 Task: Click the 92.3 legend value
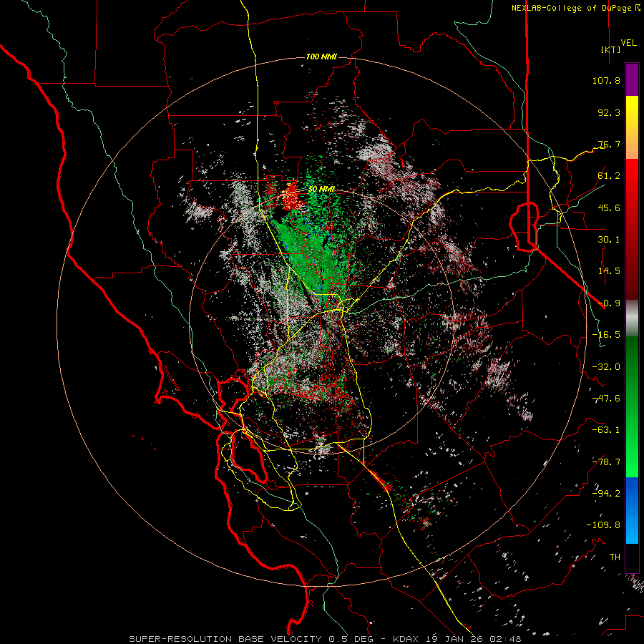(609, 112)
